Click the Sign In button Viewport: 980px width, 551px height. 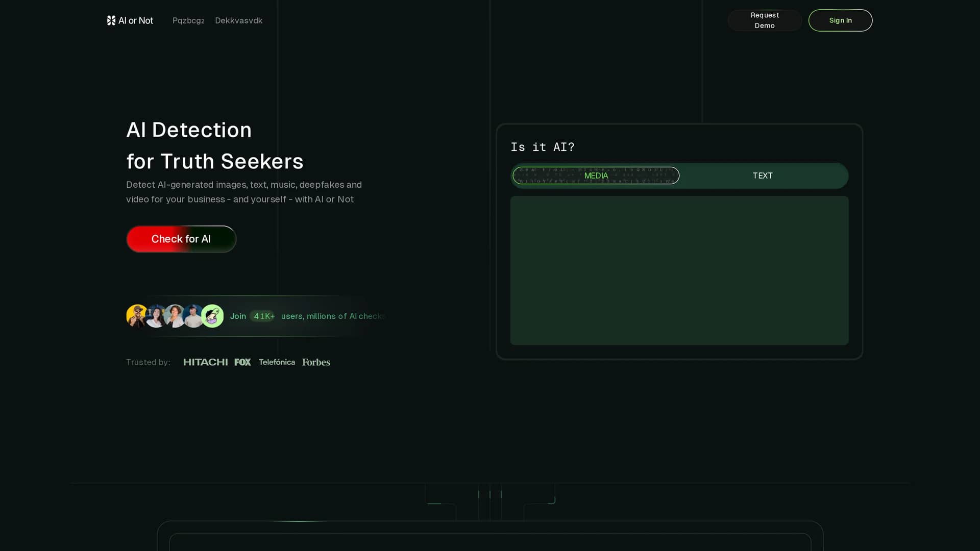[x=840, y=20]
